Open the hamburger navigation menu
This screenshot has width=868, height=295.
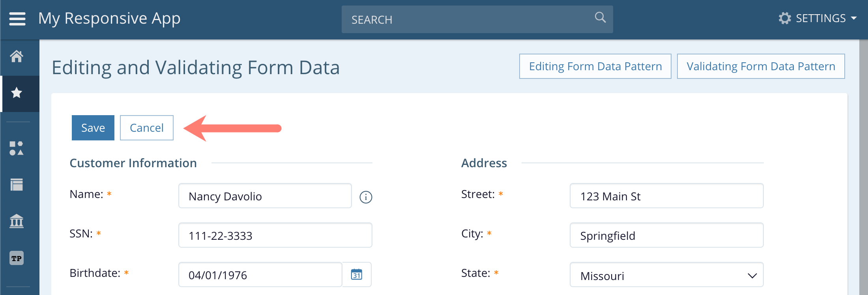[x=17, y=19]
